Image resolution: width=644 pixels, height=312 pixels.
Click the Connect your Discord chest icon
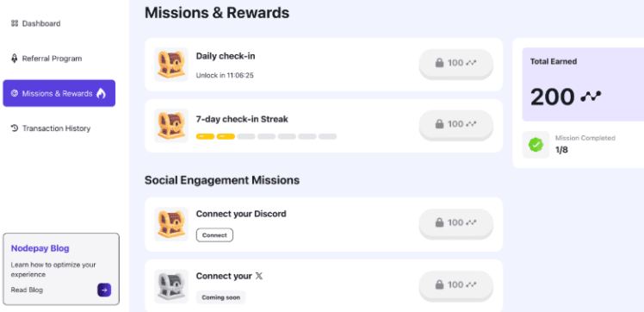[x=171, y=224]
